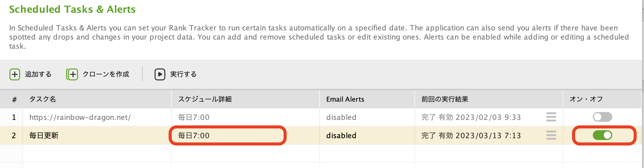644x168 pixels.
Task: Click the 追加する plus icon
Action: point(15,74)
